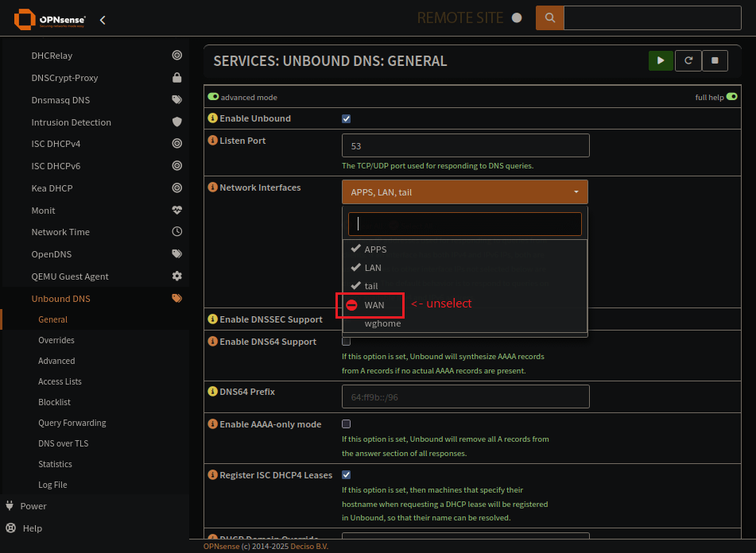Stop the Unbound service with stop button
756x553 pixels.
pos(715,60)
